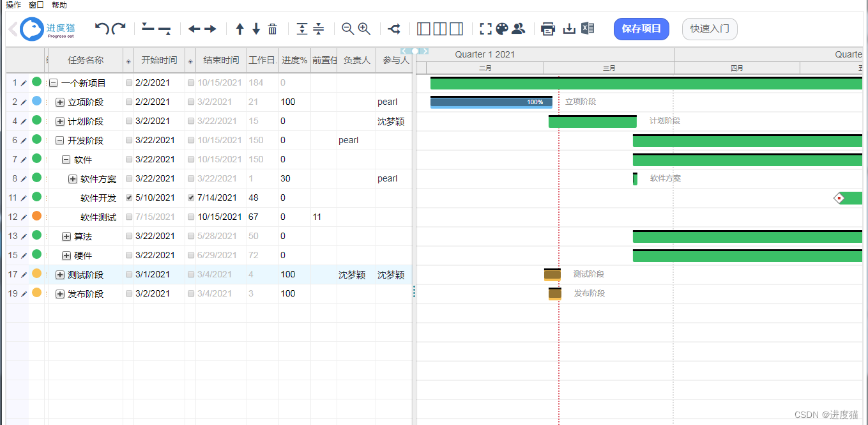Check start date checkbox for 一个新项目
The image size is (868, 425).
click(129, 83)
